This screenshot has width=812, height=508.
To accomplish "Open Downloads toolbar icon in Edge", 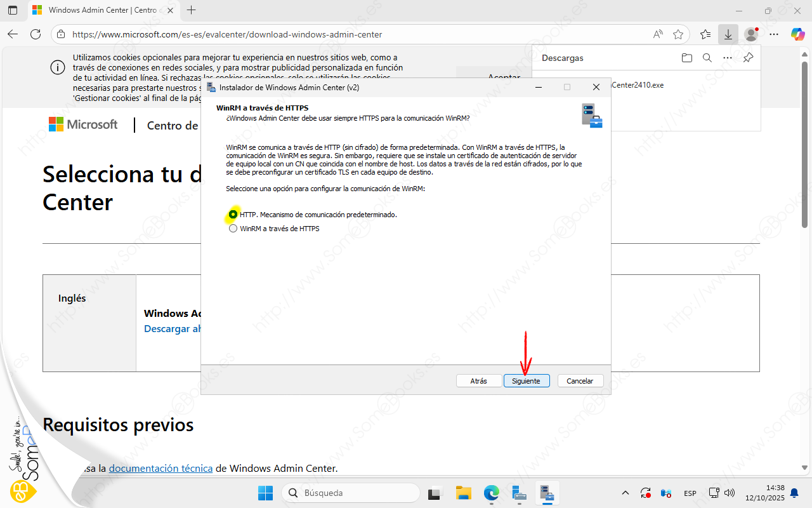I will (x=728, y=34).
